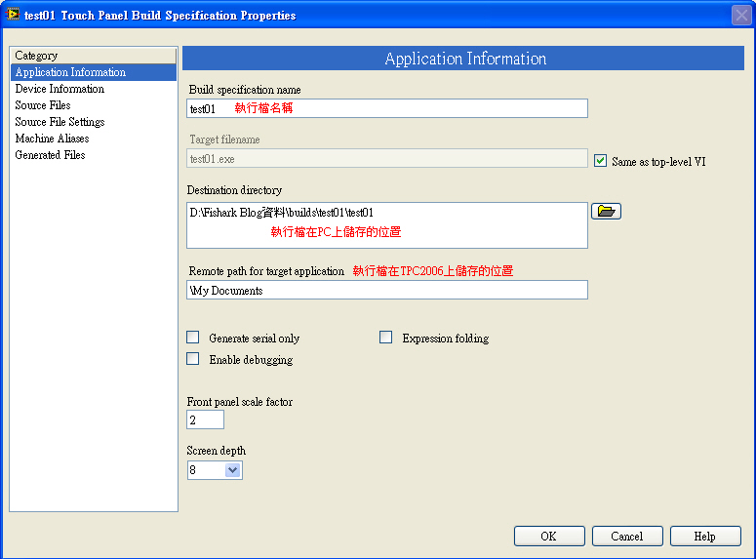The height and width of the screenshot is (559, 756).
Task: Go to the Machine Aliases category
Action: (94, 139)
